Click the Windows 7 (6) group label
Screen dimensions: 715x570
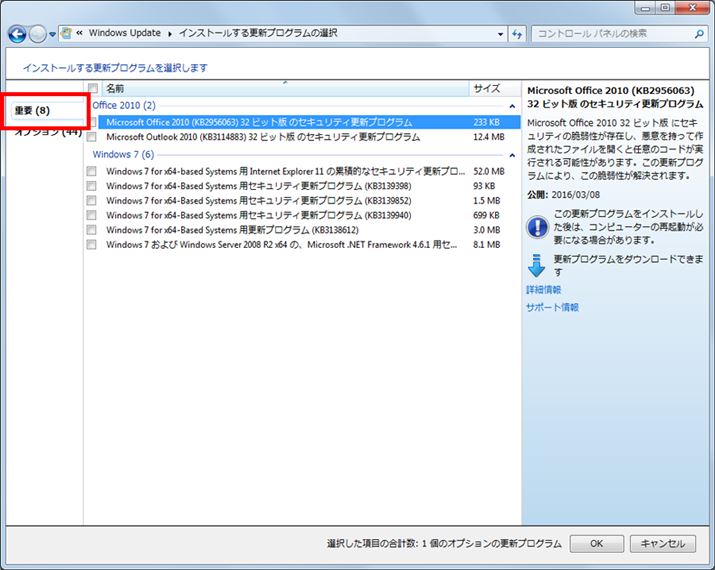[x=123, y=155]
